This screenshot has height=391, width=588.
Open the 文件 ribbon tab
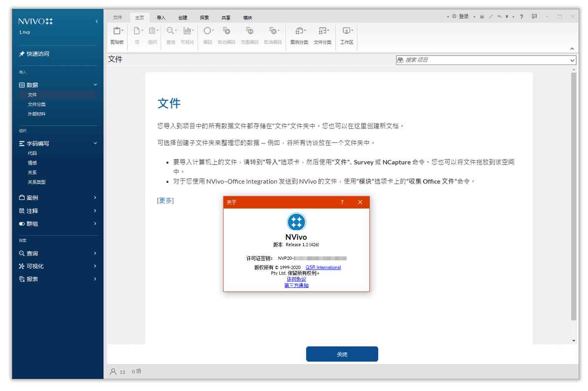118,17
